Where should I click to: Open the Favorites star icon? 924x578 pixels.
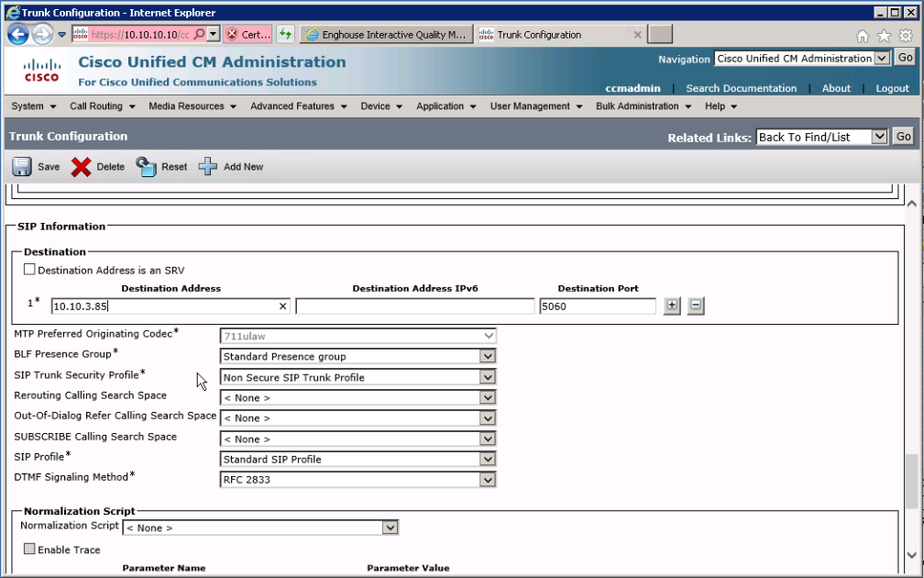[x=884, y=36]
